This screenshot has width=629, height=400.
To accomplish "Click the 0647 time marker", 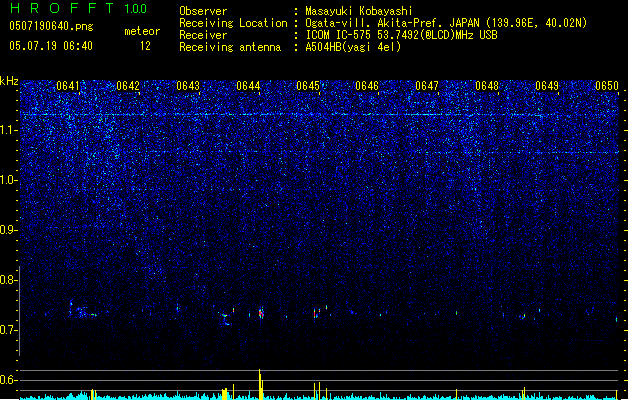I will click(427, 86).
